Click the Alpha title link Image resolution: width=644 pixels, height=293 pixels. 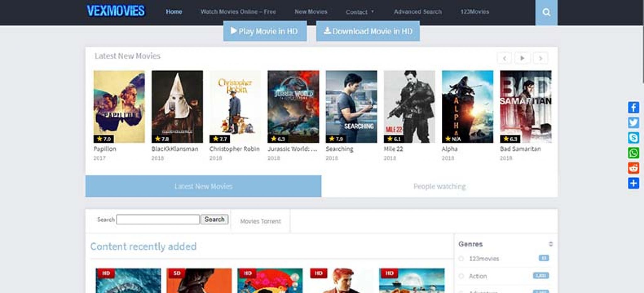[x=450, y=149]
